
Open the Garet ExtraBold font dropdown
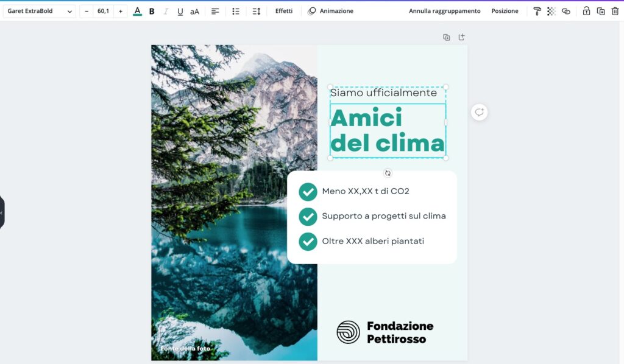click(x=40, y=11)
